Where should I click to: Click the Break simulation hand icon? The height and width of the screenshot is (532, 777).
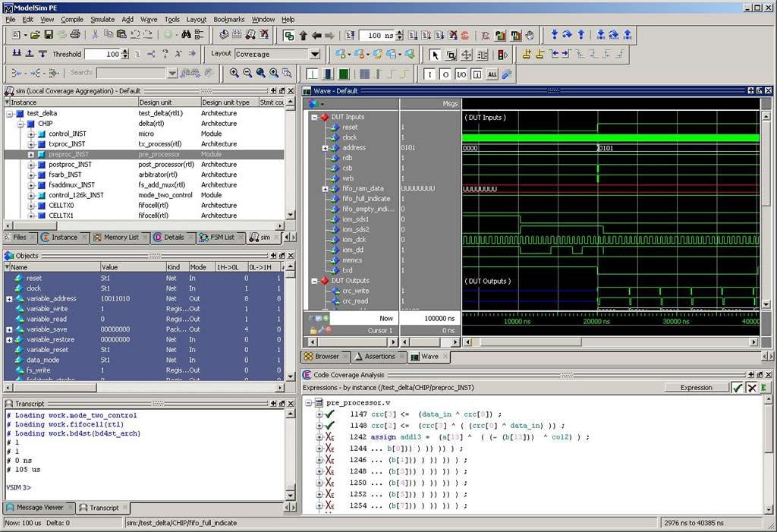click(529, 35)
